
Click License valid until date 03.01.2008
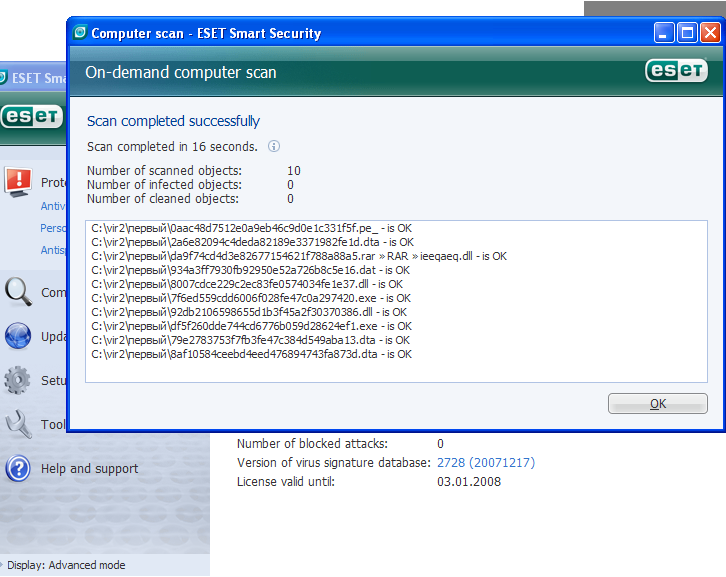point(469,482)
